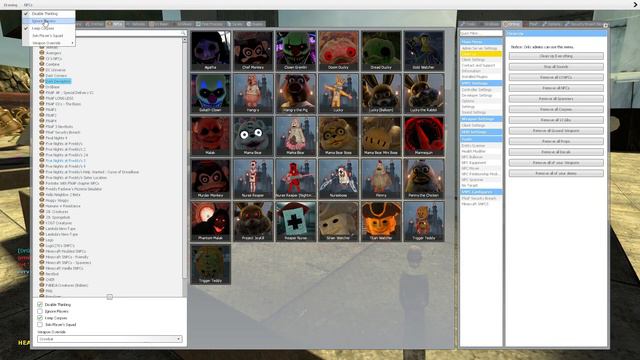
Task: Select the Goliath Clown spawn icon
Action: [211, 93]
